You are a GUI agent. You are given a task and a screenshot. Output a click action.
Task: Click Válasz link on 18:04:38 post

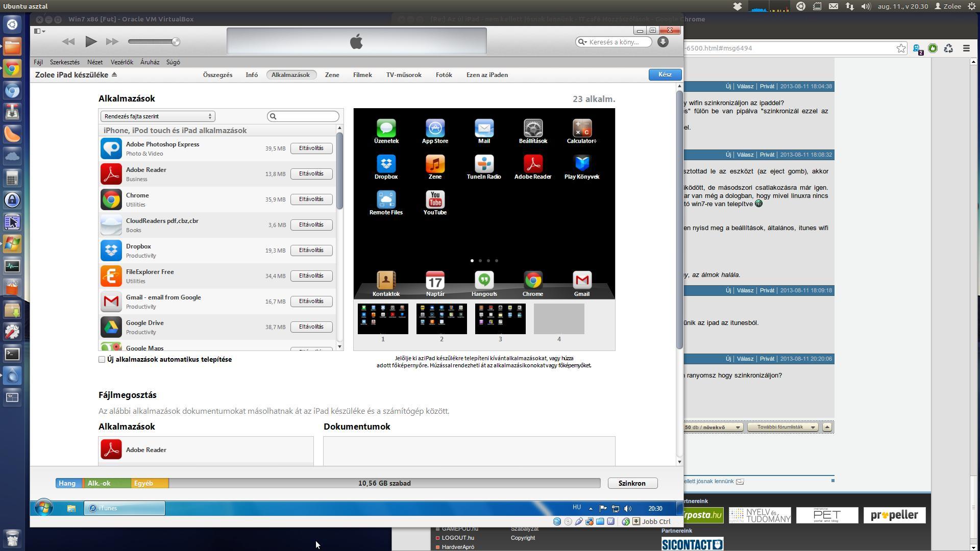point(745,86)
